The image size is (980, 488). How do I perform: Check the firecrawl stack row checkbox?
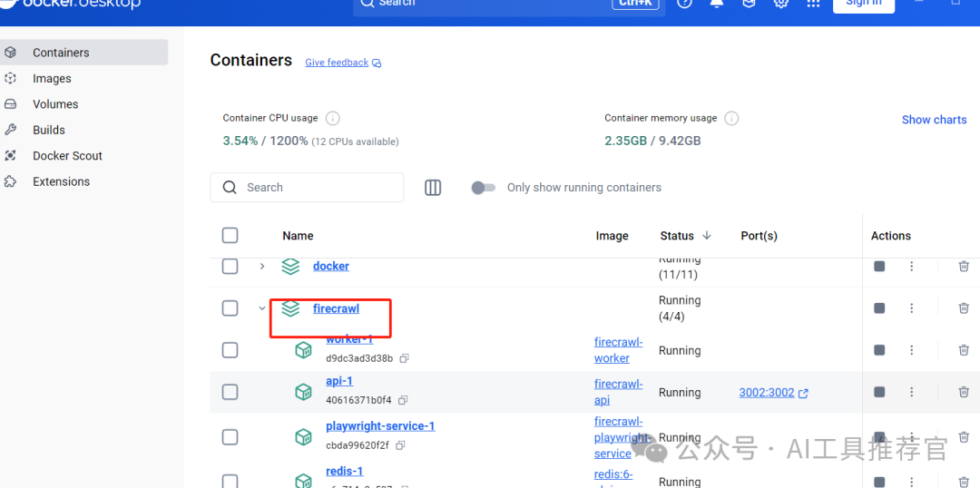click(x=230, y=308)
